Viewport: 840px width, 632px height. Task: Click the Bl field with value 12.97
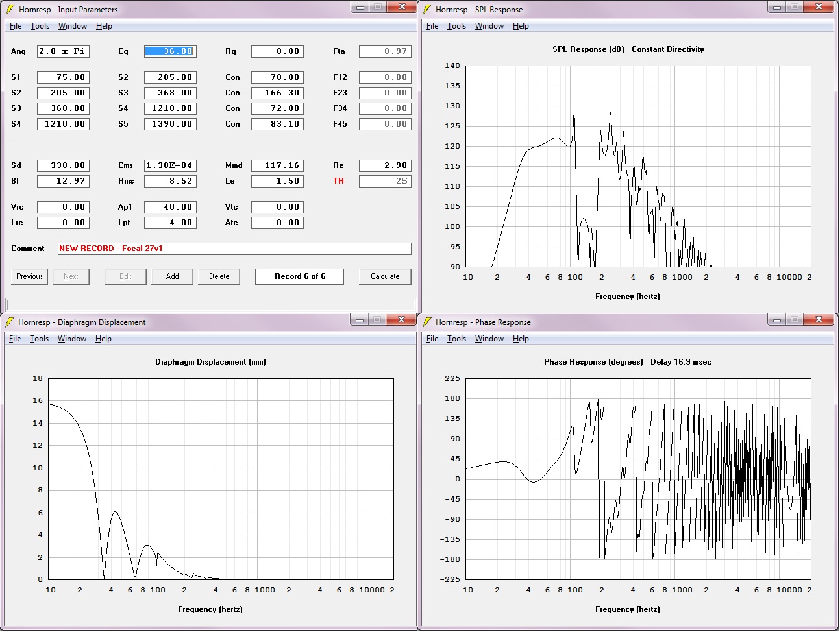[x=63, y=181]
